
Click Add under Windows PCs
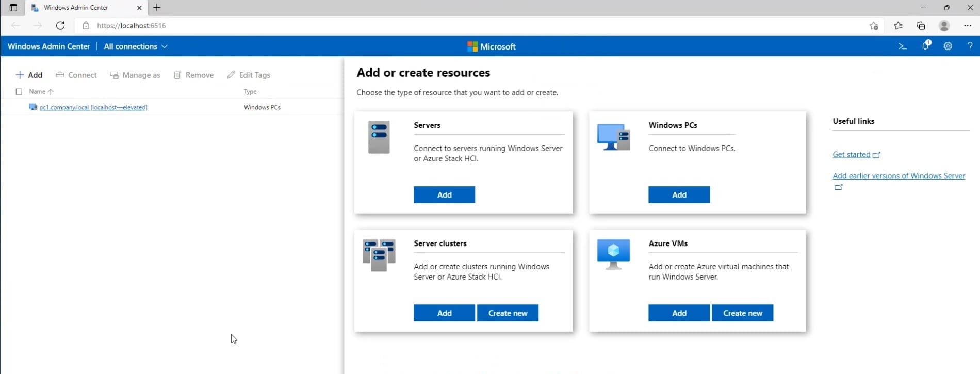pos(679,194)
